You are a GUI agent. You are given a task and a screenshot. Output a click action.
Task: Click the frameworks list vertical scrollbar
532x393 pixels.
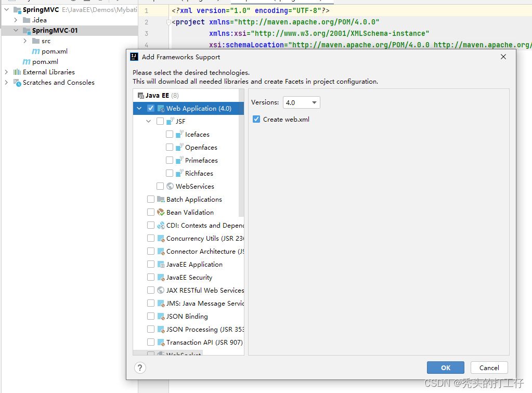pyautogui.click(x=241, y=153)
